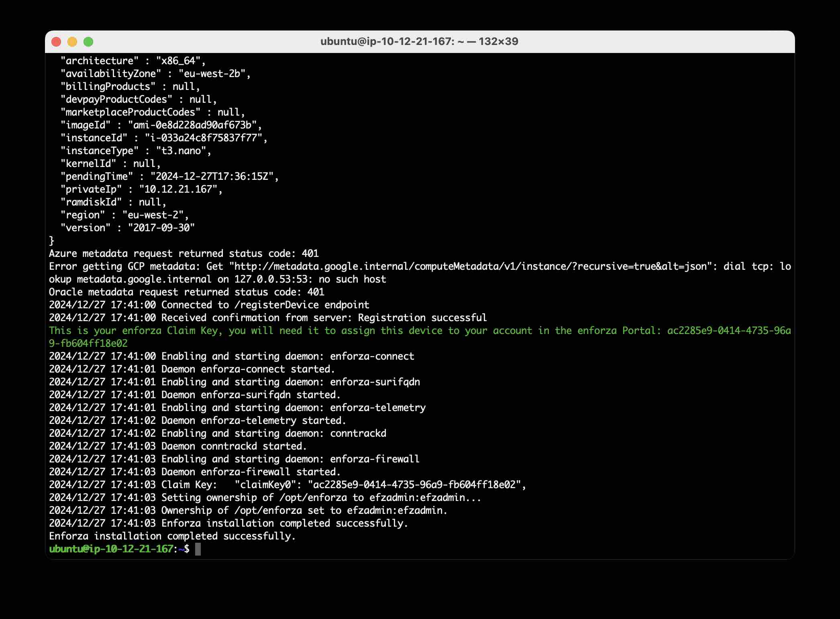Screen dimensions: 840x619
Task: Click the "marketplaceProductCodes" : null line
Action: click(153, 112)
